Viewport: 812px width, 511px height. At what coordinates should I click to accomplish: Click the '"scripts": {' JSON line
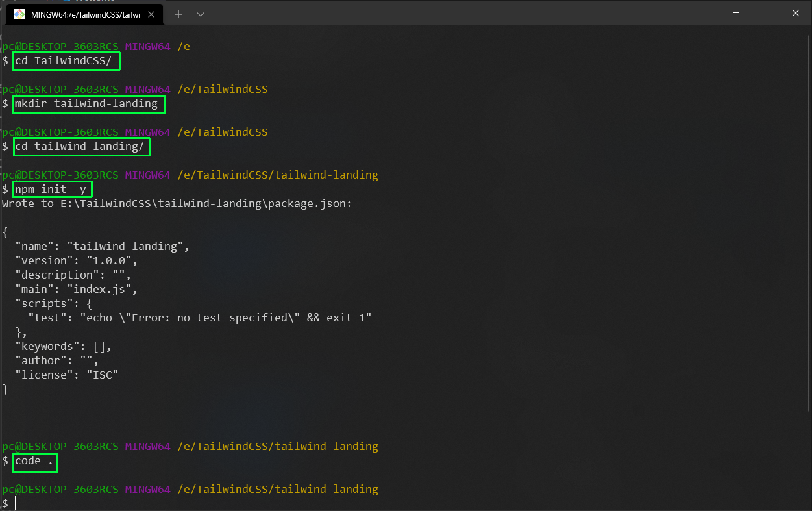[x=54, y=304]
